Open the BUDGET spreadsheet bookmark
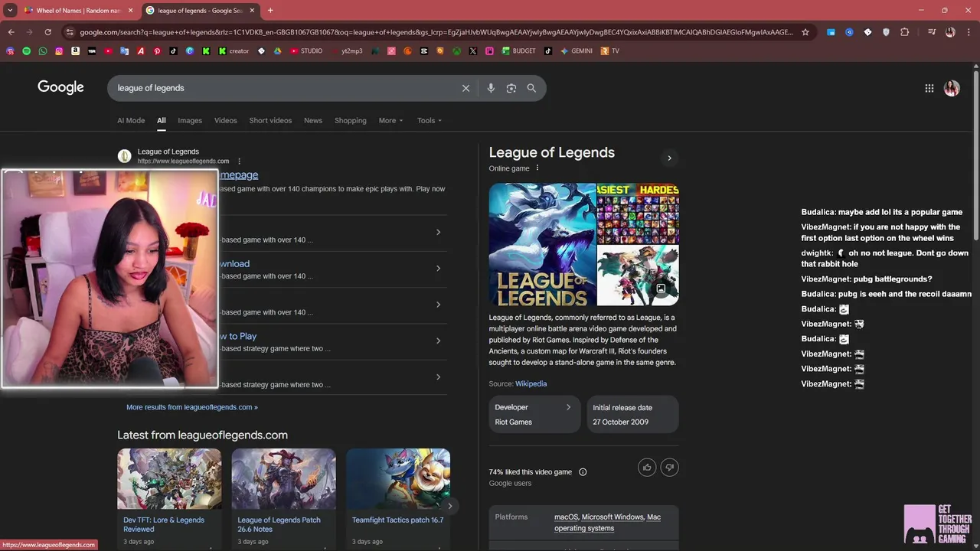 coord(519,51)
